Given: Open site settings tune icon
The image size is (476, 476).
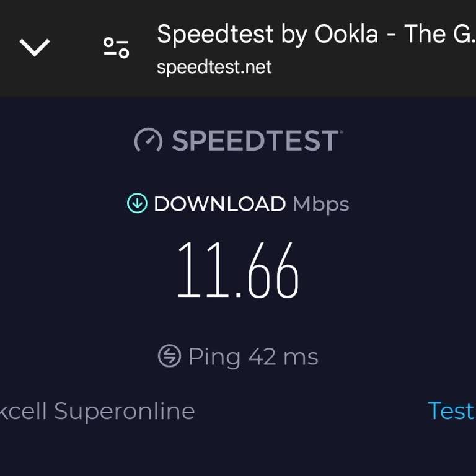Looking at the screenshot, I should pos(116,47).
